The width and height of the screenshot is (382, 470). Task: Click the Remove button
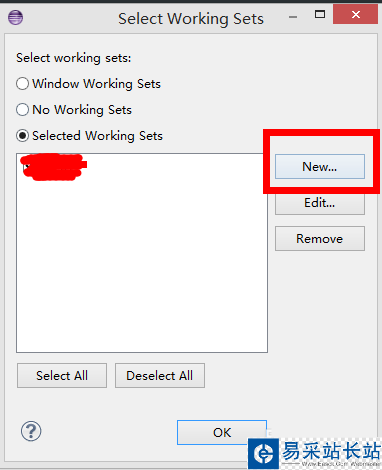click(x=320, y=239)
